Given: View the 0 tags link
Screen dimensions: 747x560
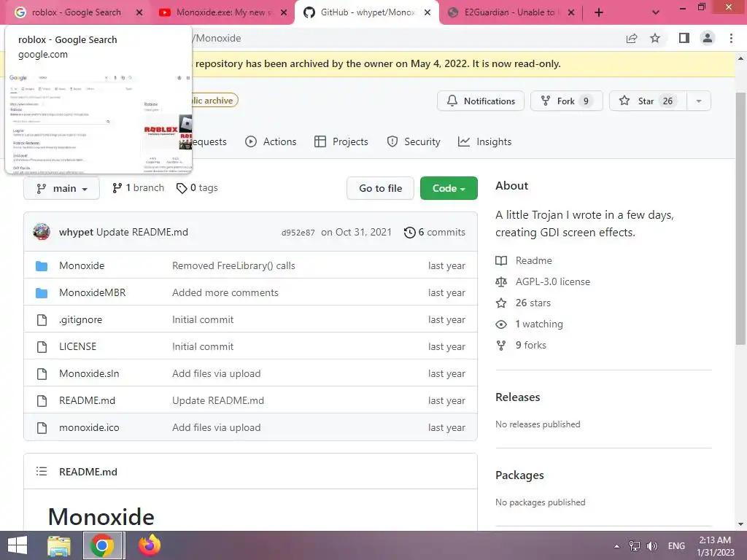Looking at the screenshot, I should 197,188.
